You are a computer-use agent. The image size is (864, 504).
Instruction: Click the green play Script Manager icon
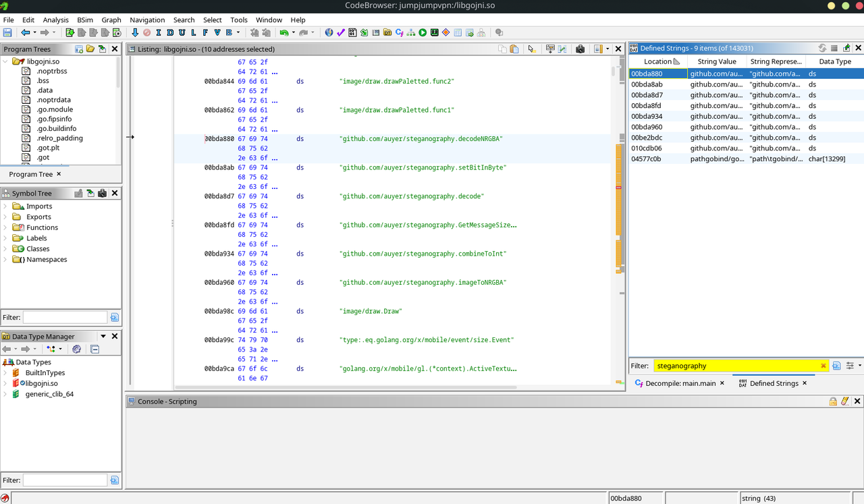point(423,32)
